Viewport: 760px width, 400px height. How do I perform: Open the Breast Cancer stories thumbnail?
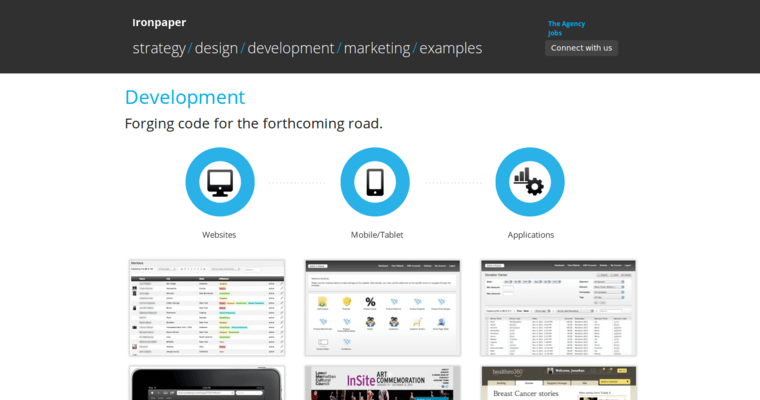coord(558,383)
